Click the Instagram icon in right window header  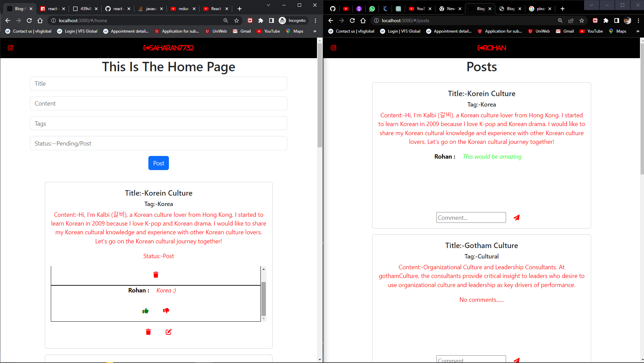[x=333, y=48]
